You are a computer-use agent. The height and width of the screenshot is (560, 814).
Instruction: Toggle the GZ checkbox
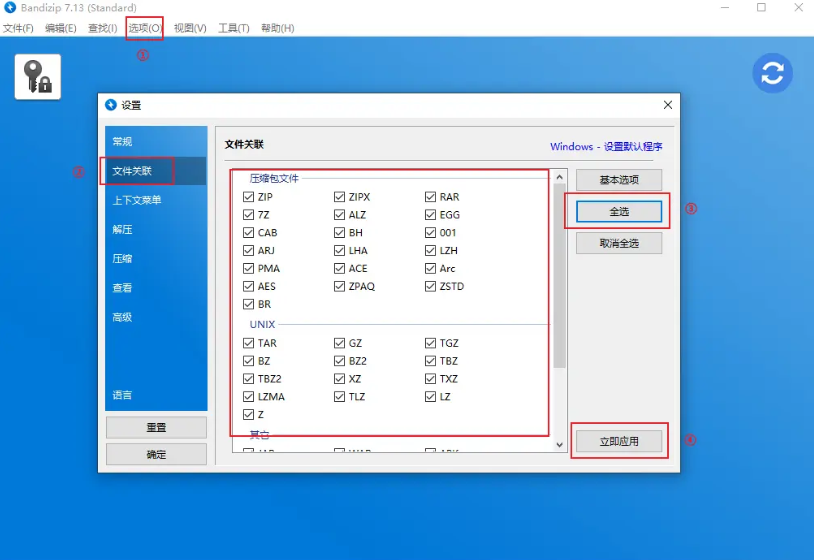[x=340, y=343]
